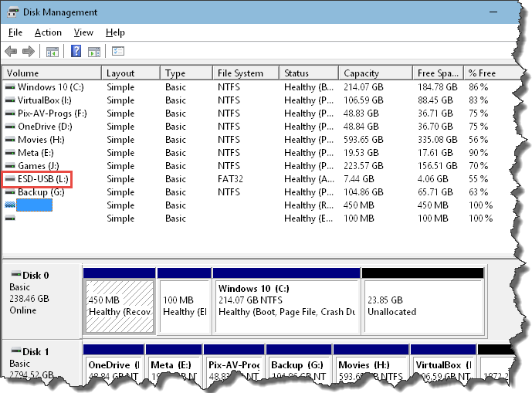Click the drive icon of the 100 MB volume row
The image size is (532, 393).
tap(10, 219)
